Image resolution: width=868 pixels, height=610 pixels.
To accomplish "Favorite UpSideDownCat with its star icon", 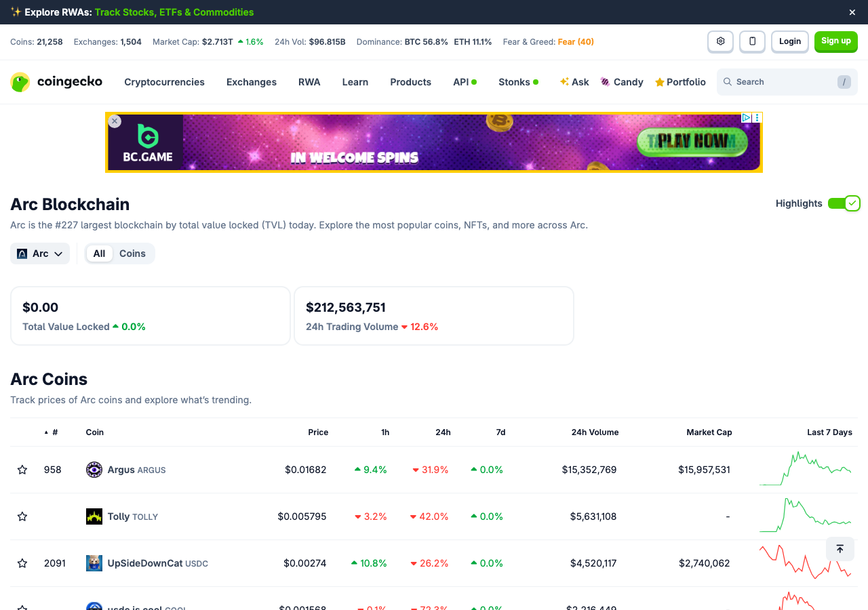I will [x=22, y=563].
